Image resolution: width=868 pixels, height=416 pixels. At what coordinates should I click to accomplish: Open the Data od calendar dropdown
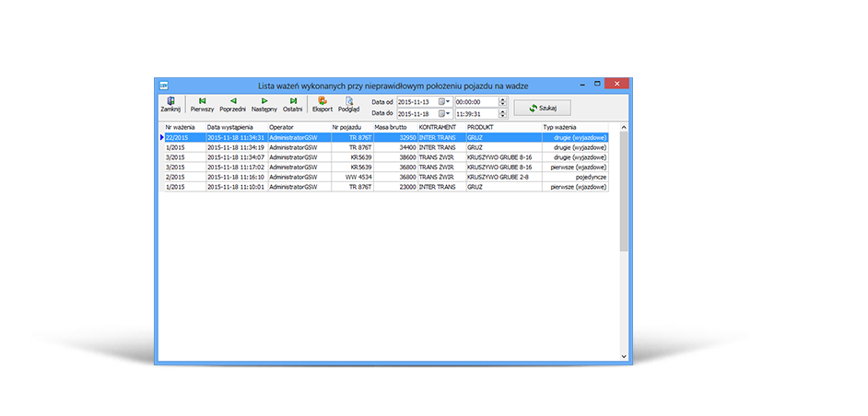click(x=444, y=101)
